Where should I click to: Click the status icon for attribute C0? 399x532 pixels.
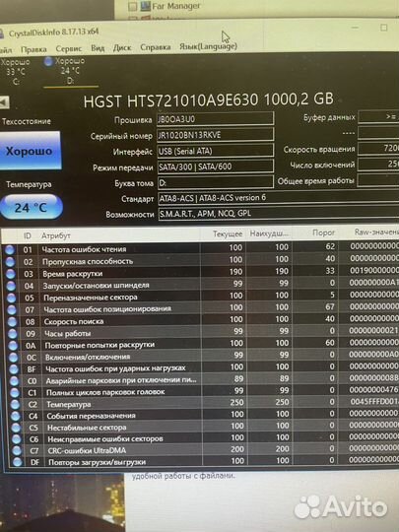tap(14, 381)
